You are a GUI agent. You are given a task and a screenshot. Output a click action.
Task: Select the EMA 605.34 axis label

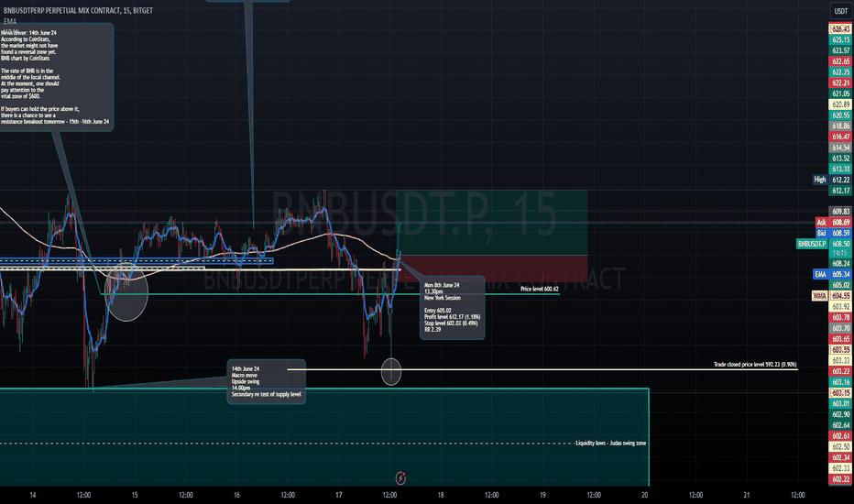(x=832, y=274)
